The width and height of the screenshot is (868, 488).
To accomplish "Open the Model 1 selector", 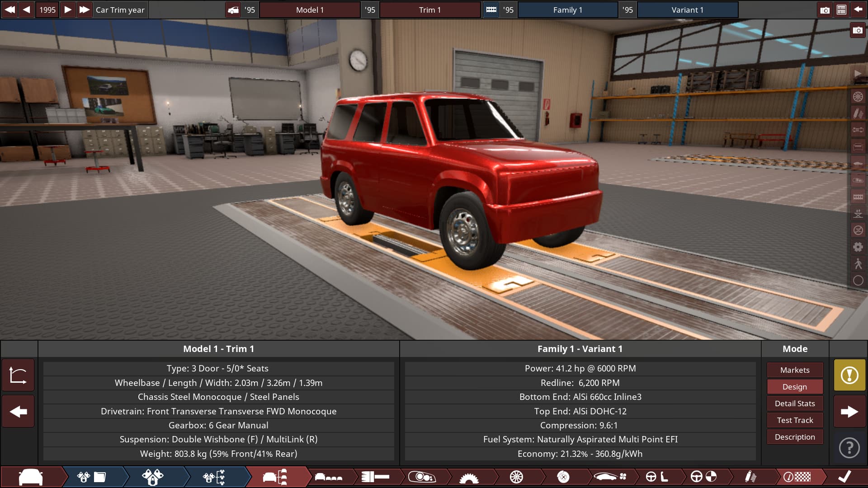I will (310, 10).
